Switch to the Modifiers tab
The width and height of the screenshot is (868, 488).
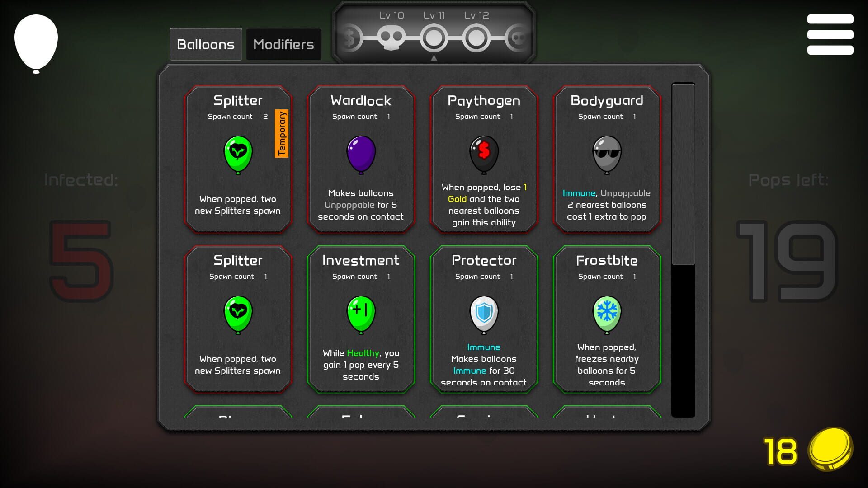283,44
